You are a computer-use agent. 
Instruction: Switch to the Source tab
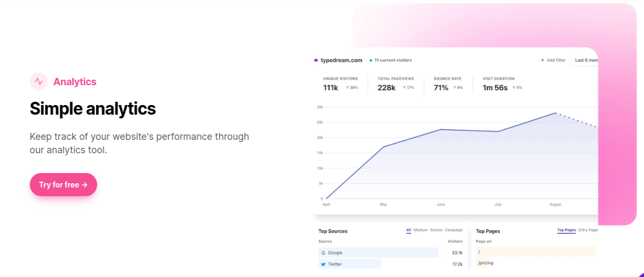click(x=436, y=230)
